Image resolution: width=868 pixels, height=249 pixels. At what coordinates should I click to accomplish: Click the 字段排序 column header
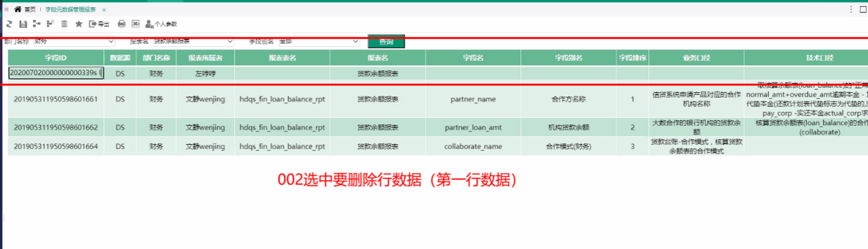tap(632, 58)
